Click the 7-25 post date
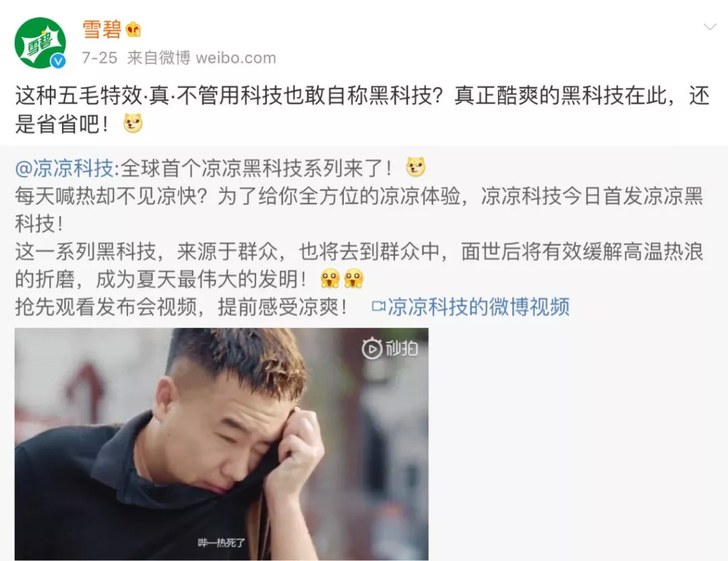Image resolution: width=728 pixels, height=561 pixels. point(99,58)
